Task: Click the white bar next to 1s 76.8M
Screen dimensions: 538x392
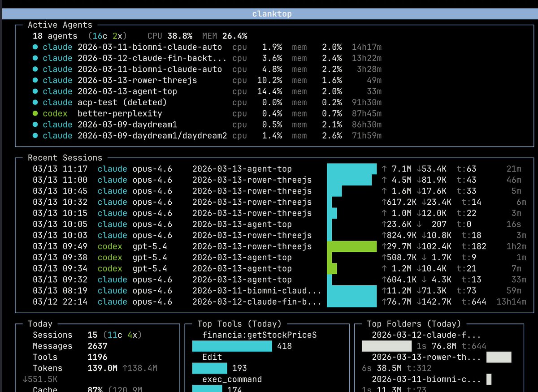Action: click(x=387, y=346)
